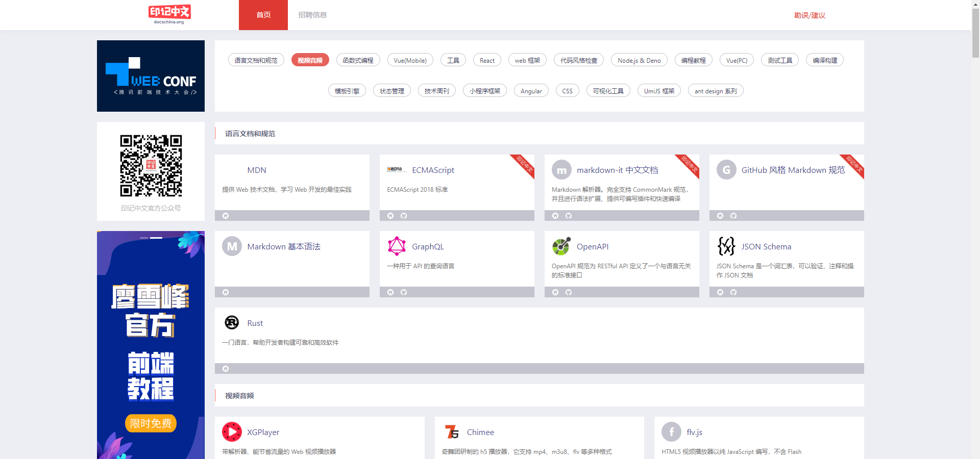Screen dimensions: 980x459
Task: Click the Chimee logo icon
Action: pos(452,432)
